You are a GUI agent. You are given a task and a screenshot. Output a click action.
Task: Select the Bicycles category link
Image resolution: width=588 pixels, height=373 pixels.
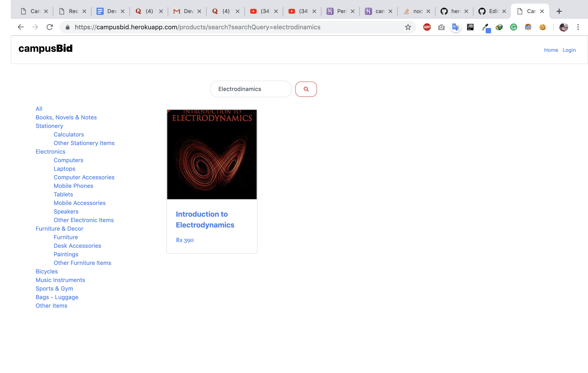pyautogui.click(x=46, y=271)
